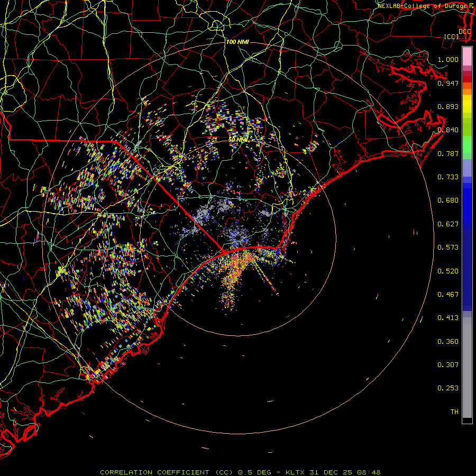Click the [CC] legend unit label
The width and height of the screenshot is (476, 476).
452,36
